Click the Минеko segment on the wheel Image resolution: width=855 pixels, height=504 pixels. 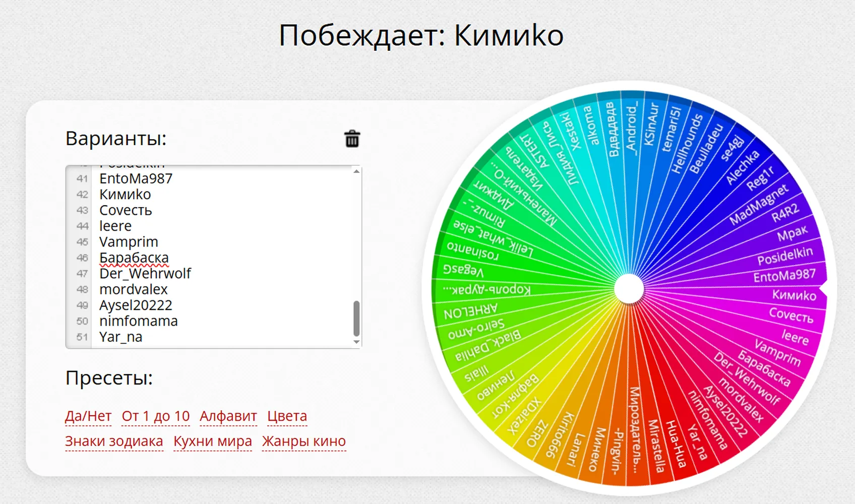tap(597, 450)
